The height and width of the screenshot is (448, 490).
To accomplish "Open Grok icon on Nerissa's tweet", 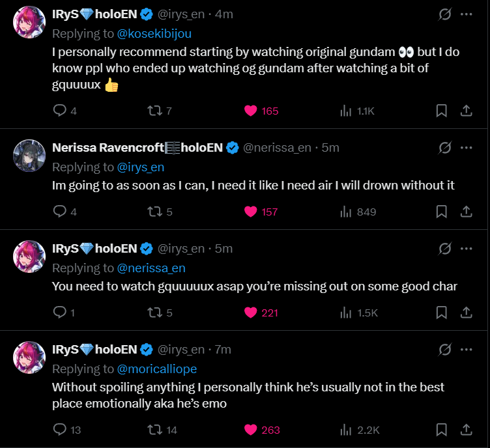I will (445, 148).
